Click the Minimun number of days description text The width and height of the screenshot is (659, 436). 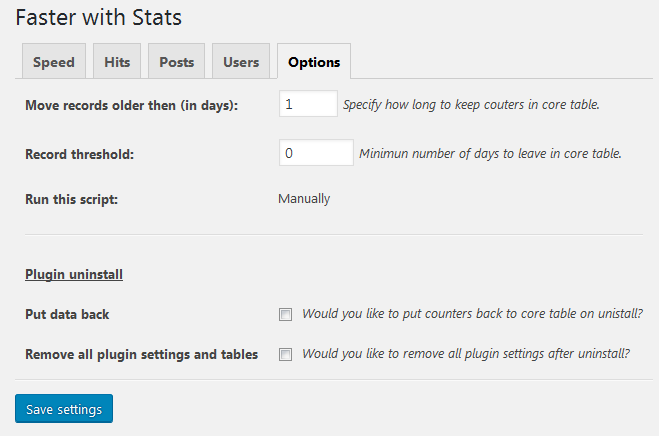point(490,153)
